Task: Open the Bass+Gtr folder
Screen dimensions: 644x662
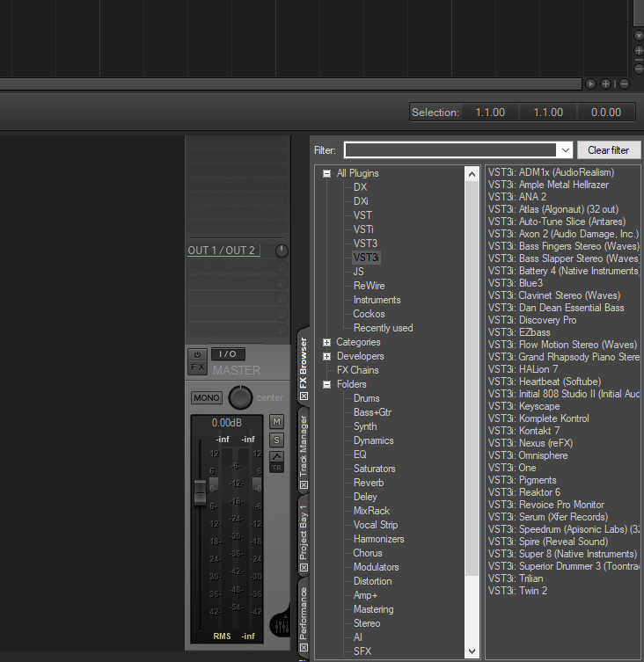Action: click(372, 412)
